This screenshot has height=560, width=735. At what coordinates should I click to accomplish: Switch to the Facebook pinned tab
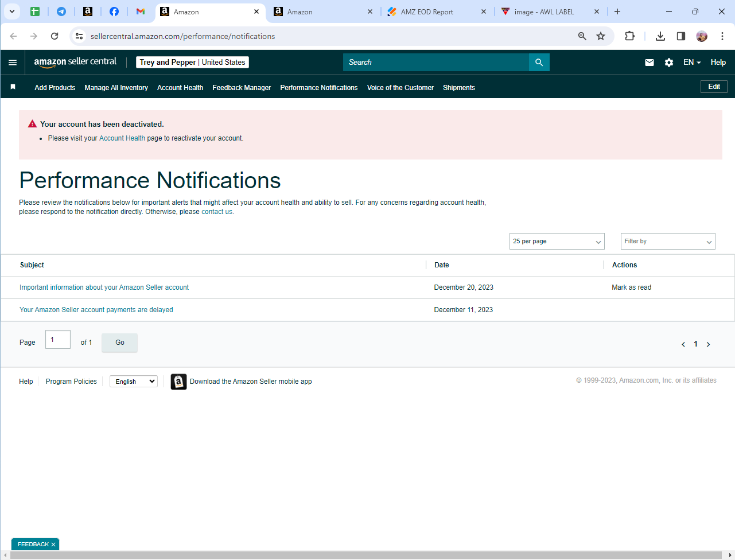114,11
